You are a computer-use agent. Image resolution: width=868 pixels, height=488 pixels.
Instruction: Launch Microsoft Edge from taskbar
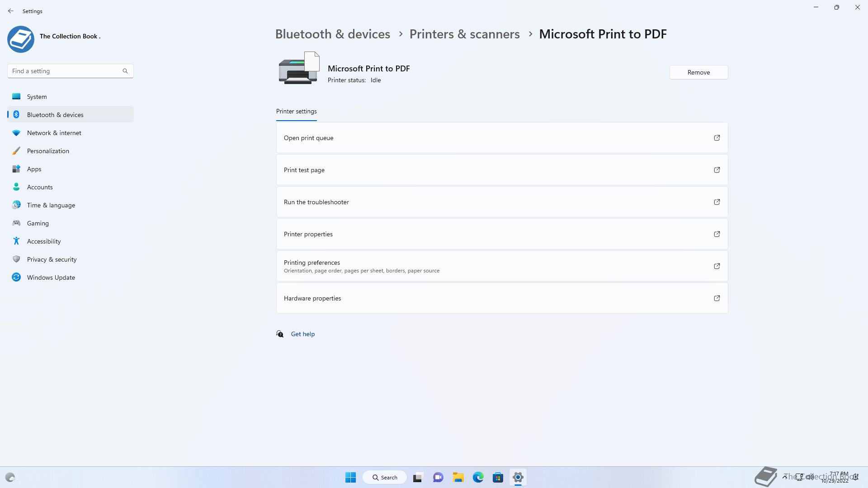(x=478, y=477)
